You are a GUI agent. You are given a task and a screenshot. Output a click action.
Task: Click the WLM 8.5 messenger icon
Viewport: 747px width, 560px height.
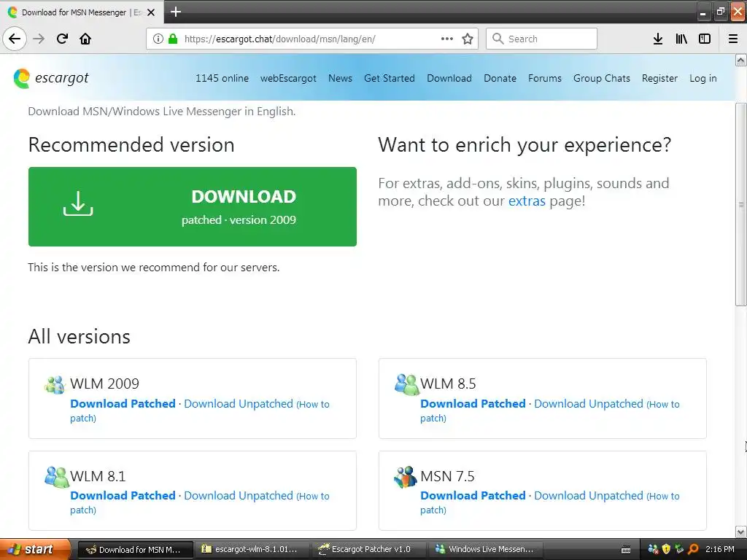coord(406,384)
